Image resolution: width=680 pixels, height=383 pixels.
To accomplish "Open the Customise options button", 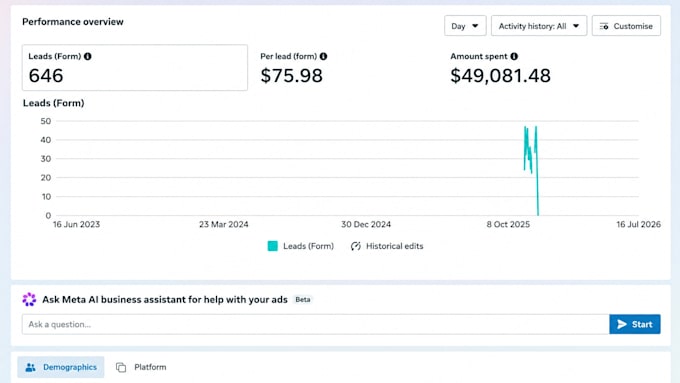I will [x=626, y=26].
